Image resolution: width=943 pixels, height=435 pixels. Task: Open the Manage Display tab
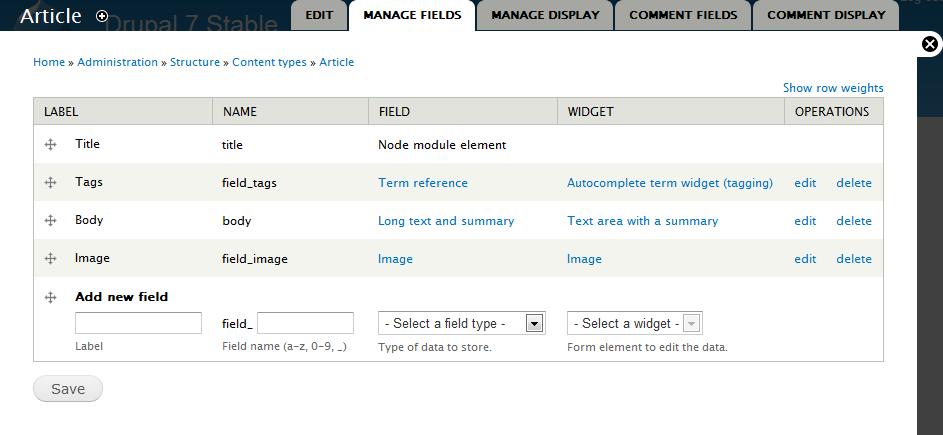pos(545,15)
